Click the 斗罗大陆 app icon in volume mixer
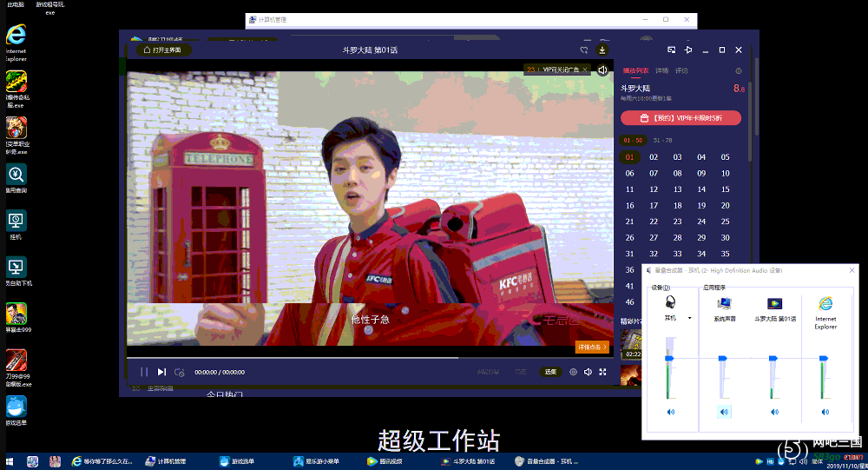868x470 pixels. (x=774, y=303)
